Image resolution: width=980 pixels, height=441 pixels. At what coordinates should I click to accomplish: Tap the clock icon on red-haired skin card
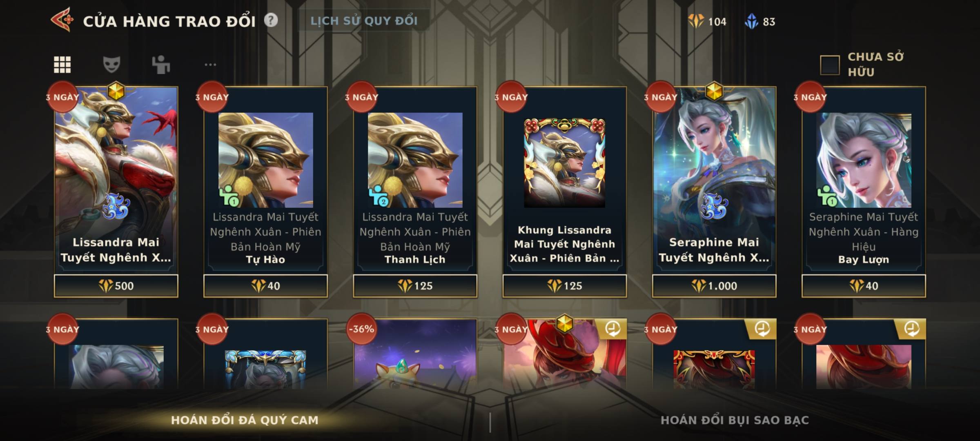(612, 328)
